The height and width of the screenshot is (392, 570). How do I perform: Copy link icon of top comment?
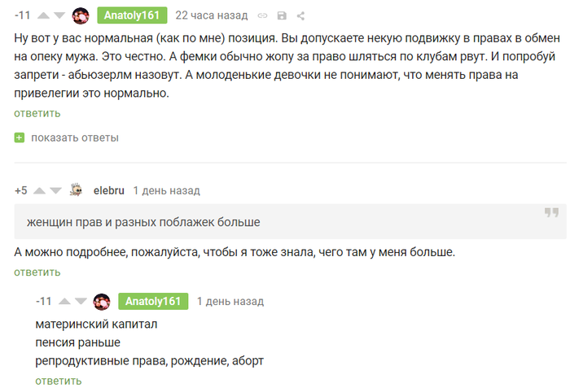coord(262,15)
